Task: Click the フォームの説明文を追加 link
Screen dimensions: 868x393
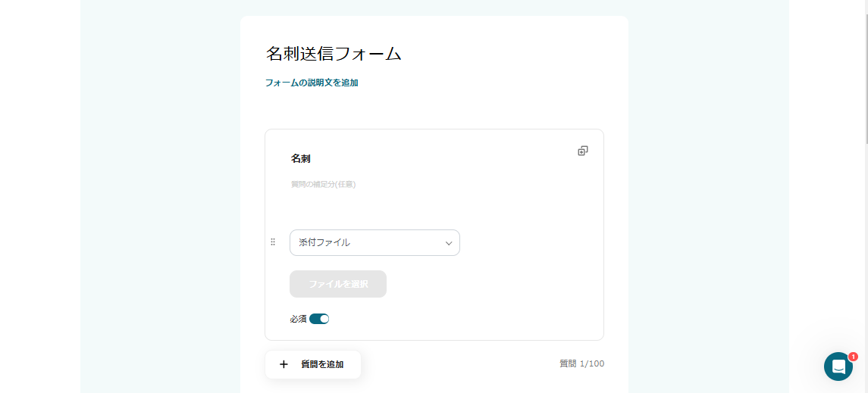Action: 312,83
